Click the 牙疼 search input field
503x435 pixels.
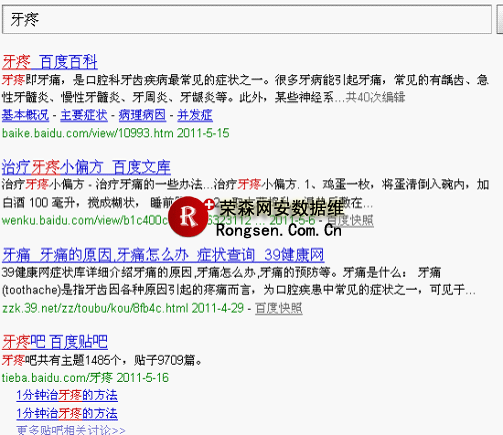coord(247,19)
